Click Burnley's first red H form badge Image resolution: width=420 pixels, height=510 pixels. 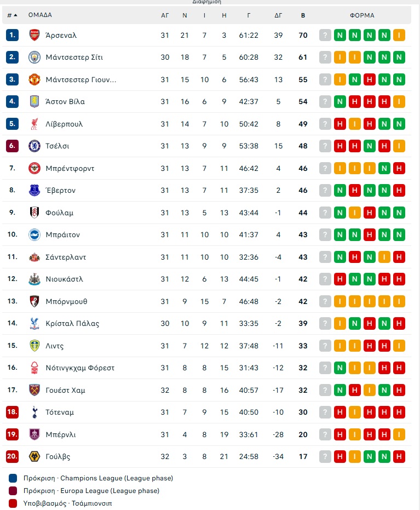click(x=340, y=434)
